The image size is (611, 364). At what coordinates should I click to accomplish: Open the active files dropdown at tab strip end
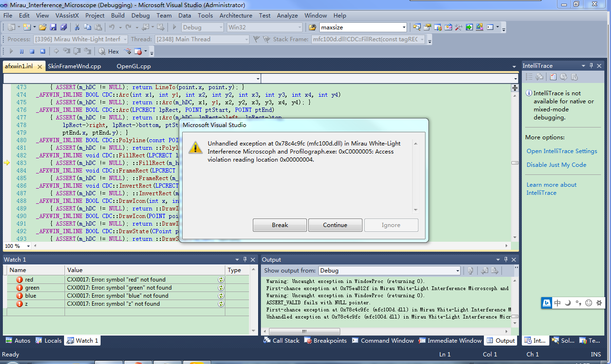514,66
